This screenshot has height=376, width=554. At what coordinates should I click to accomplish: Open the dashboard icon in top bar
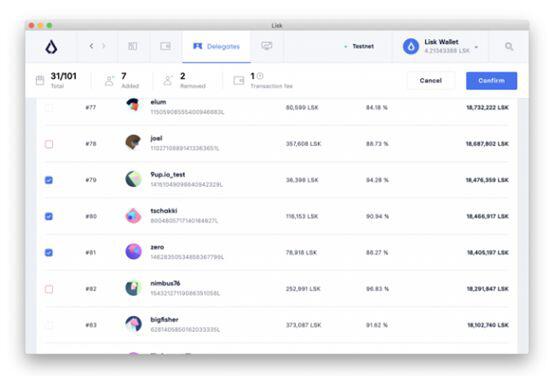point(133,46)
